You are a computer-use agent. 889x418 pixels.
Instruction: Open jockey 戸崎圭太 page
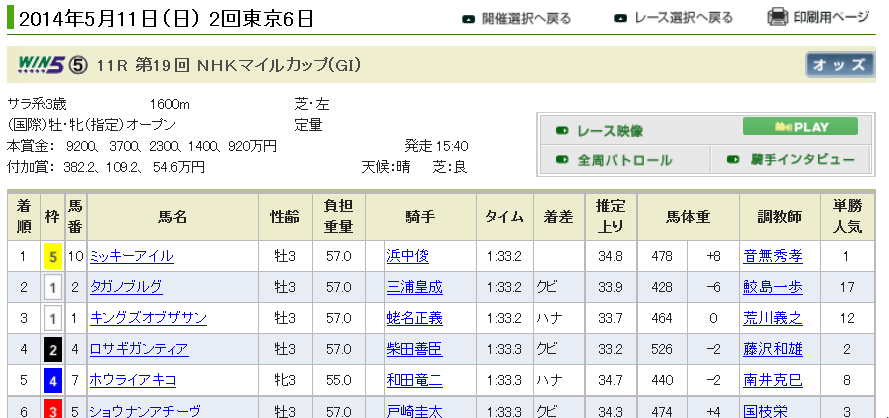414,411
